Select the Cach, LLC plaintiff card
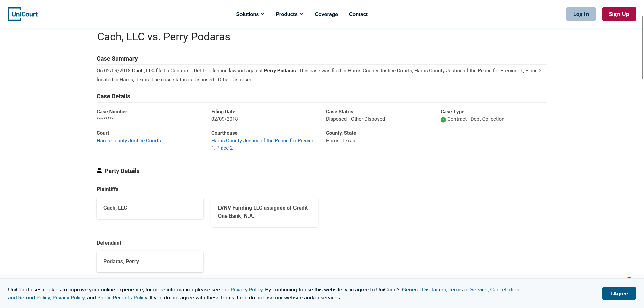 tap(150, 208)
